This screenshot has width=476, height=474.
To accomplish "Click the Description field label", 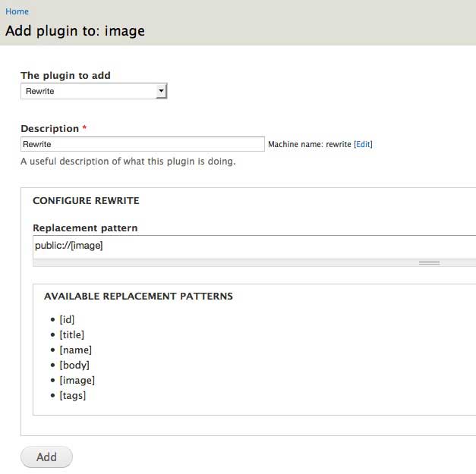I will coord(50,129).
